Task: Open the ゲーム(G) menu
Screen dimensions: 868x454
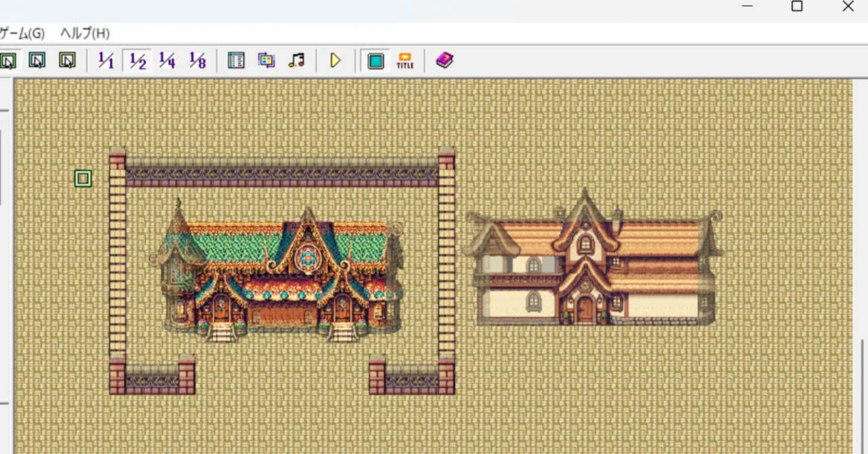Action: [22, 33]
